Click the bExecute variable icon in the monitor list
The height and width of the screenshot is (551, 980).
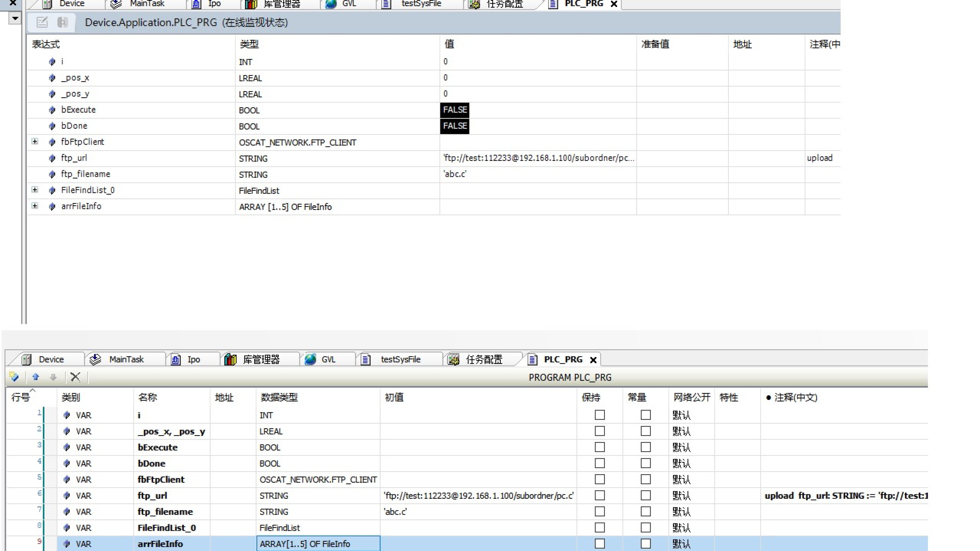tap(52, 110)
